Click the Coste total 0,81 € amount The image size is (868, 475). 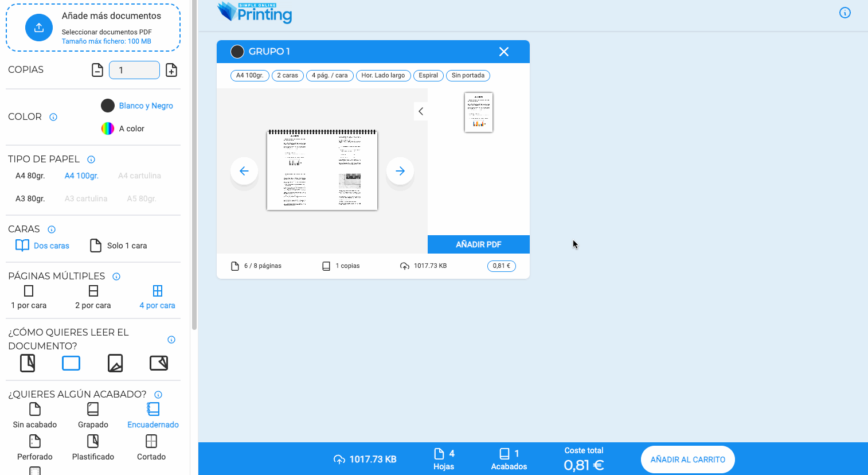584,465
